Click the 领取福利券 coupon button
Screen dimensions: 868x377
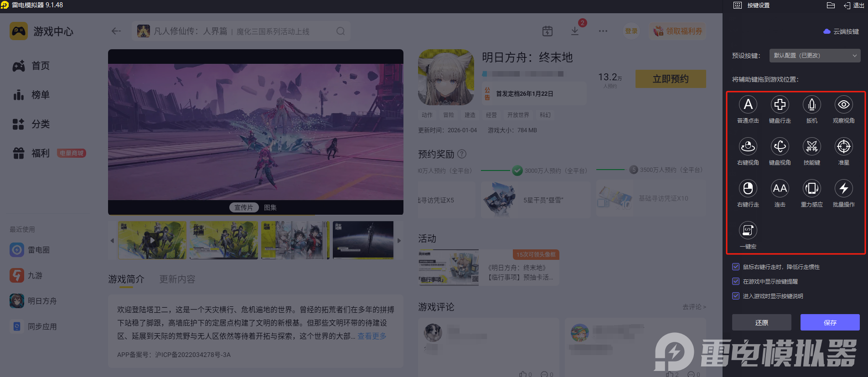tap(678, 31)
